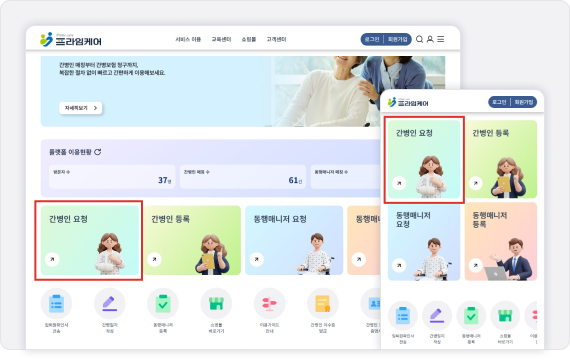This screenshot has width=570, height=360.
Task: Open the user profile icon in header
Action: point(430,39)
